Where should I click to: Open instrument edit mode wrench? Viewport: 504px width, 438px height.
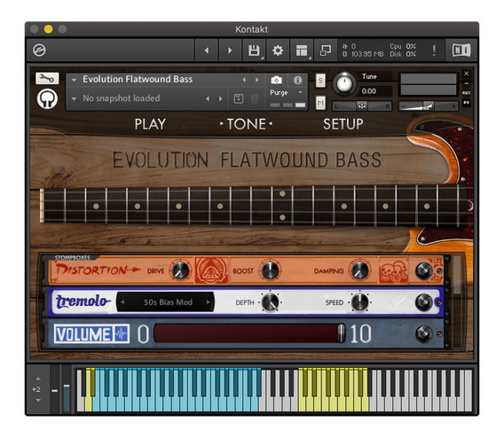tap(47, 78)
